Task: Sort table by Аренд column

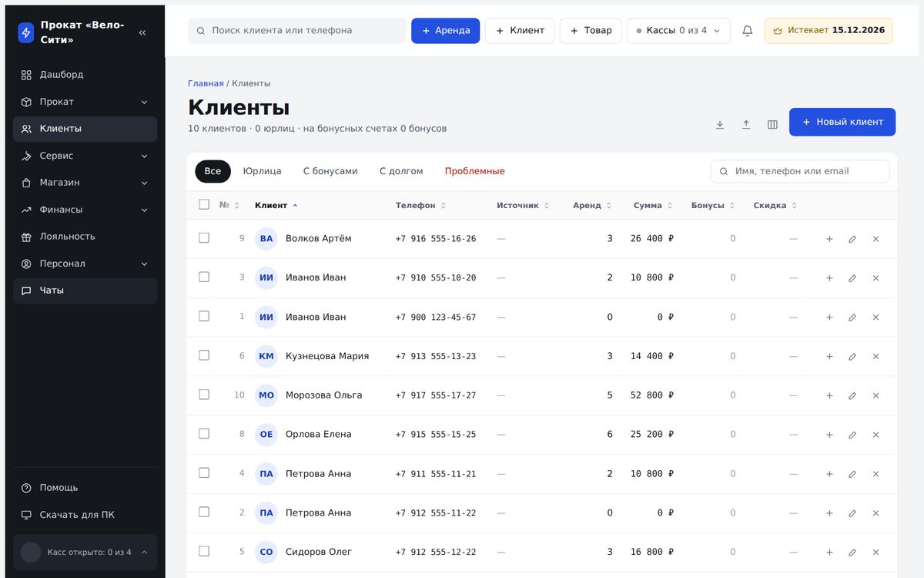Action: 592,206
